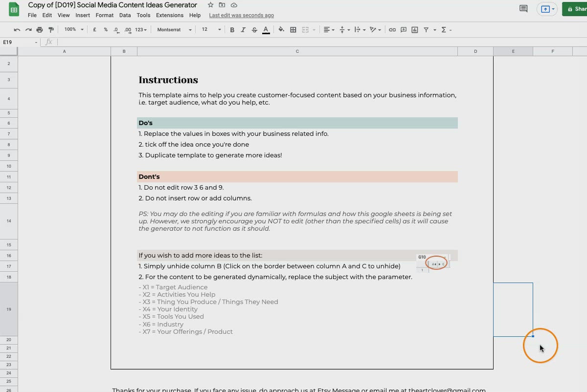Viewport: 587px width, 392px height.
Task: Click the Last edit was seconds ago link
Action: tap(241, 15)
